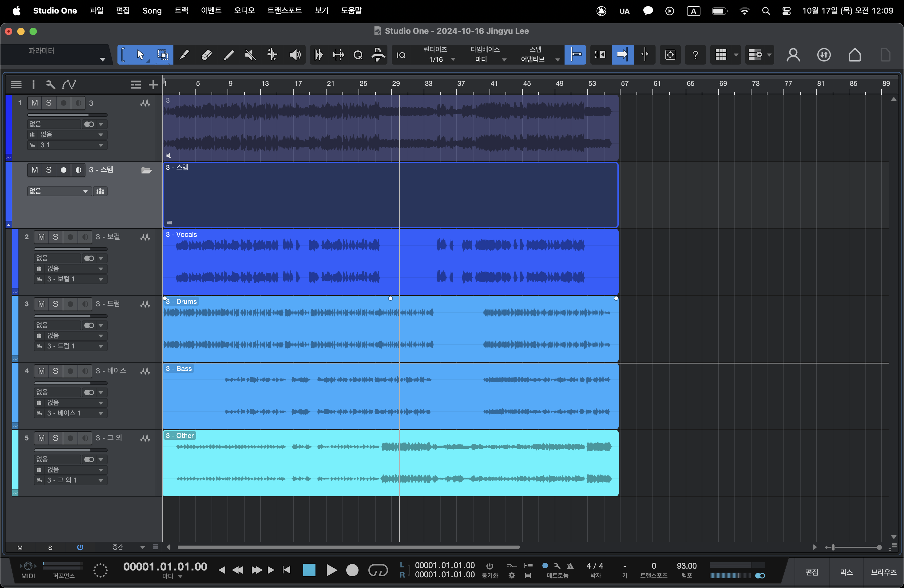The image size is (904, 588).
Task: Click the Stop button in transport
Action: click(x=309, y=570)
